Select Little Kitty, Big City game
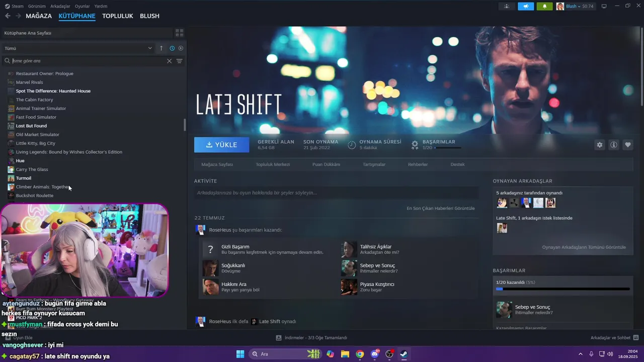 tap(35, 143)
